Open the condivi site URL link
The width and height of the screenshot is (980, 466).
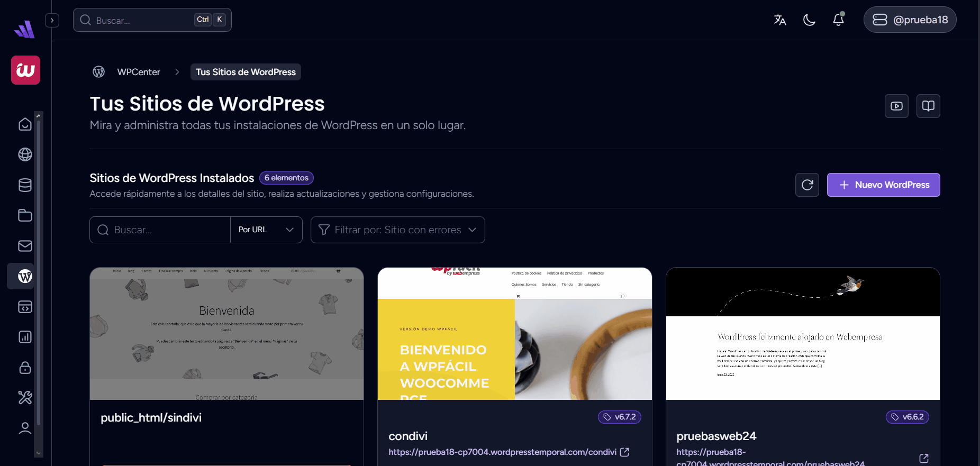pyautogui.click(x=502, y=452)
